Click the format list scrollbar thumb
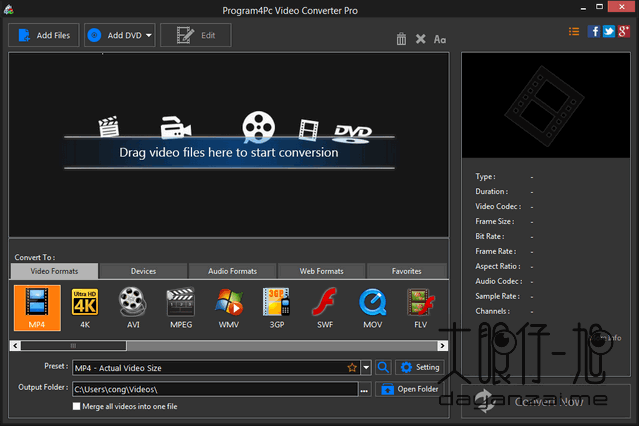Screen dimensions: 639x426 coord(73,346)
